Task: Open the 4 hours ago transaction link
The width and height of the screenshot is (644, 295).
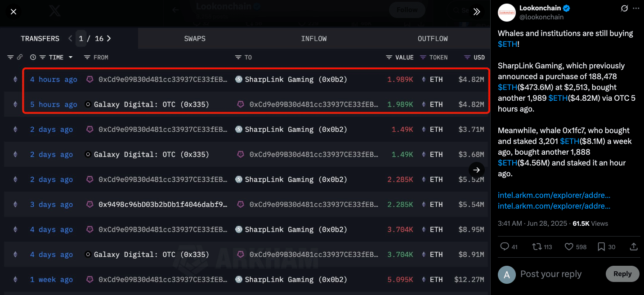Action: click(54, 80)
